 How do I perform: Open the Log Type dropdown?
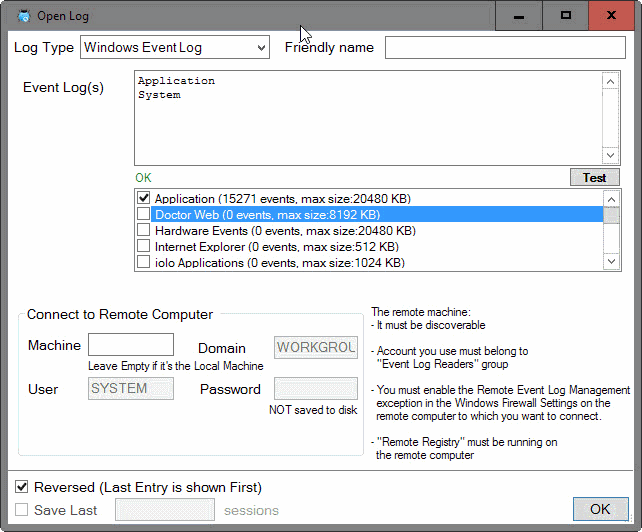point(175,47)
